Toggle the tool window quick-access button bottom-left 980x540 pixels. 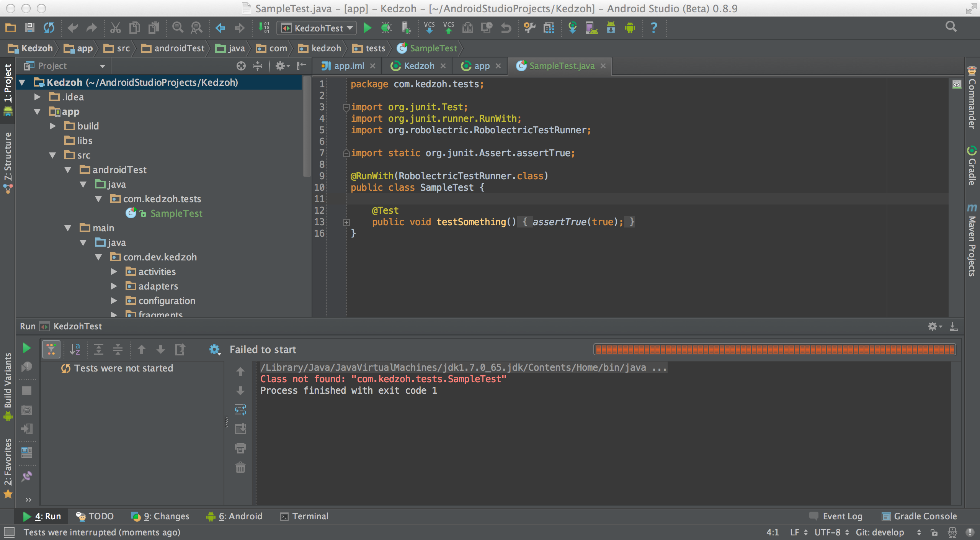point(9,532)
